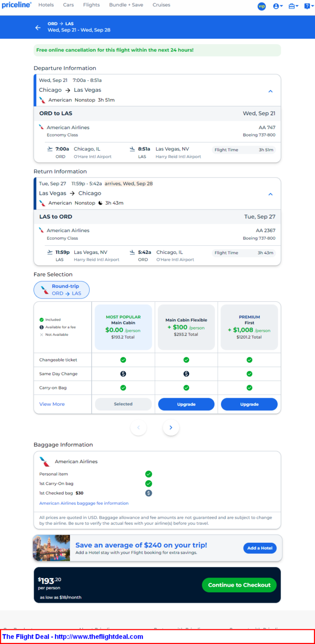Click the as low as $18/month text
The image size is (315, 644).
click(61, 597)
